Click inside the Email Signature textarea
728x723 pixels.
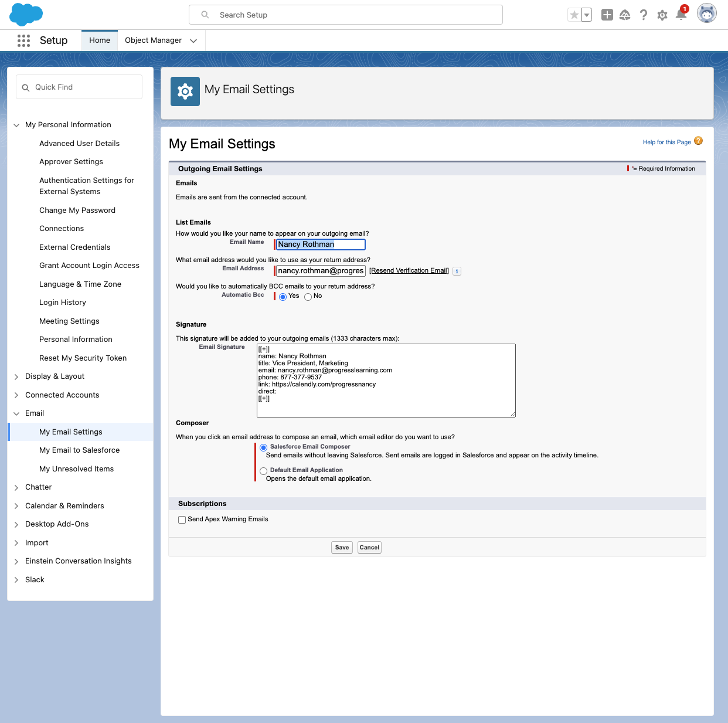386,381
